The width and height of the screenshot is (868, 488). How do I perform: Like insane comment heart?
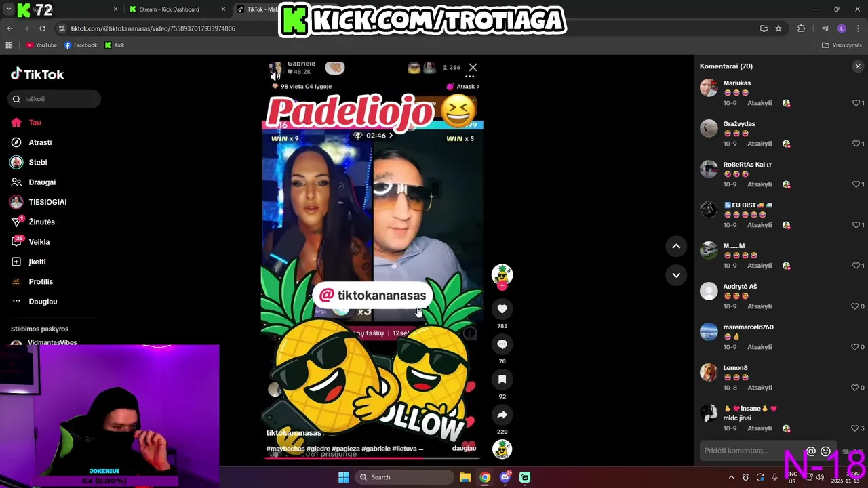click(x=856, y=428)
